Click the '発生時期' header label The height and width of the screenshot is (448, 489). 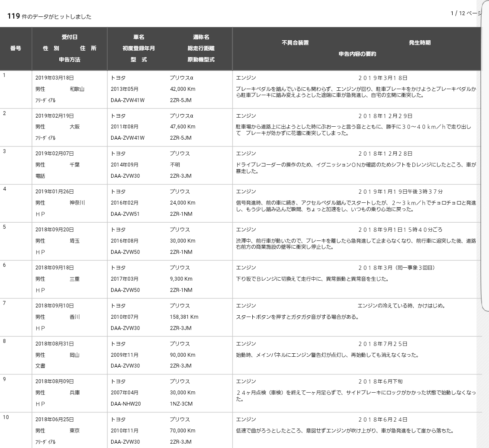click(420, 43)
